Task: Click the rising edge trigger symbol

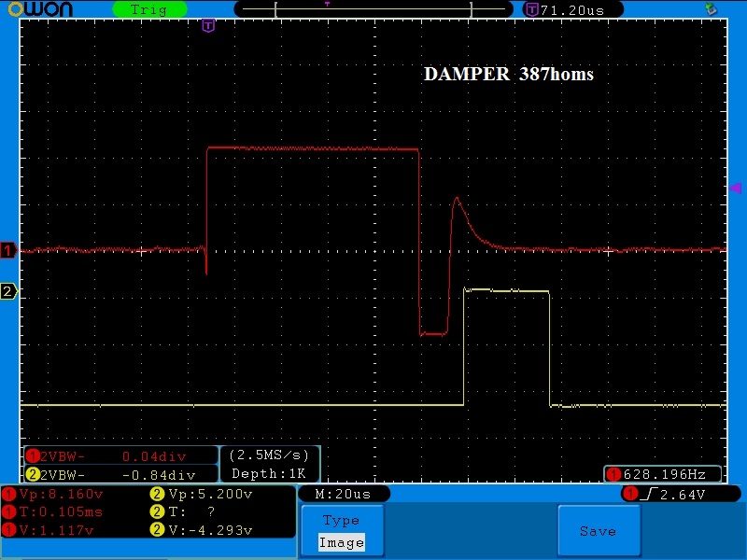Action: coord(649,494)
